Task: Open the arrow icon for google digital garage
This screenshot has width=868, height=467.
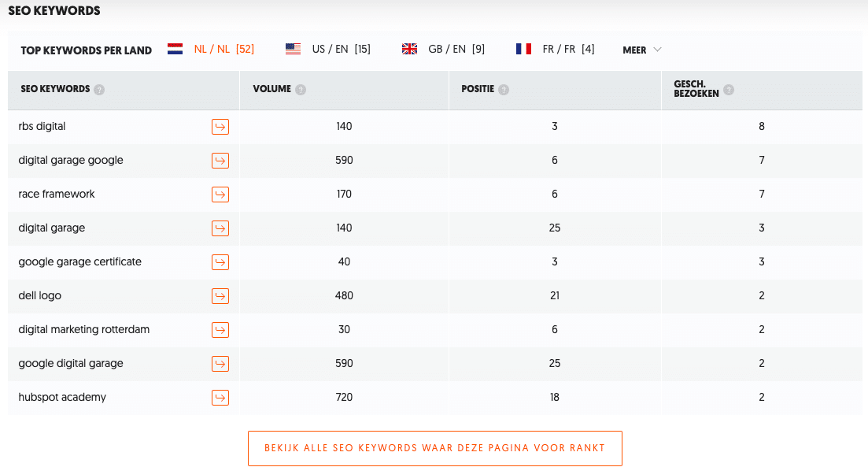Action: coord(220,363)
